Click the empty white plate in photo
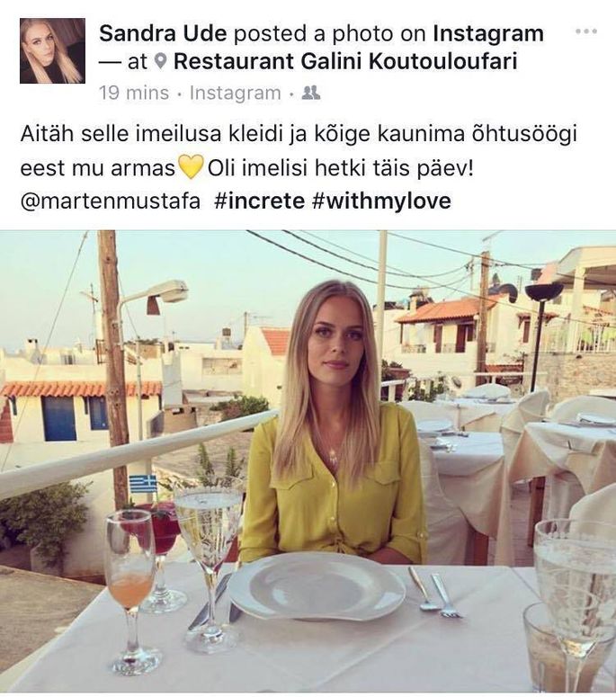The image size is (616, 697). tap(317, 585)
